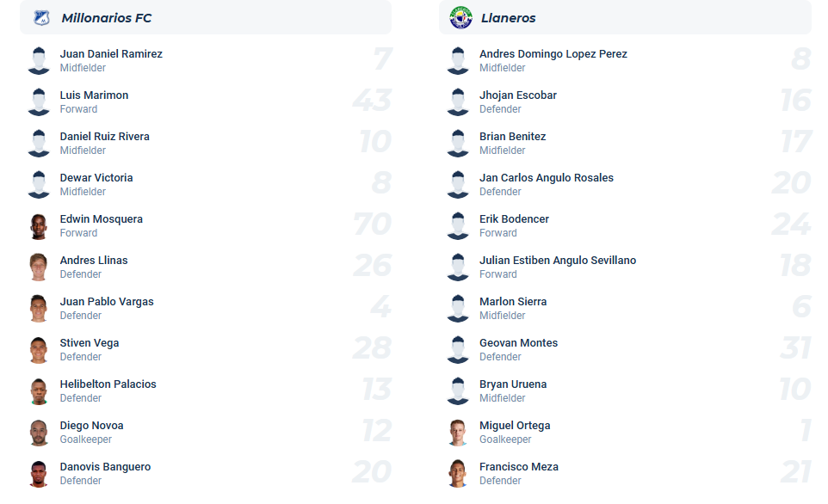Click Juan Daniel Ramirez's placeholder avatar
The width and height of the screenshot is (828, 504).
tap(39, 61)
